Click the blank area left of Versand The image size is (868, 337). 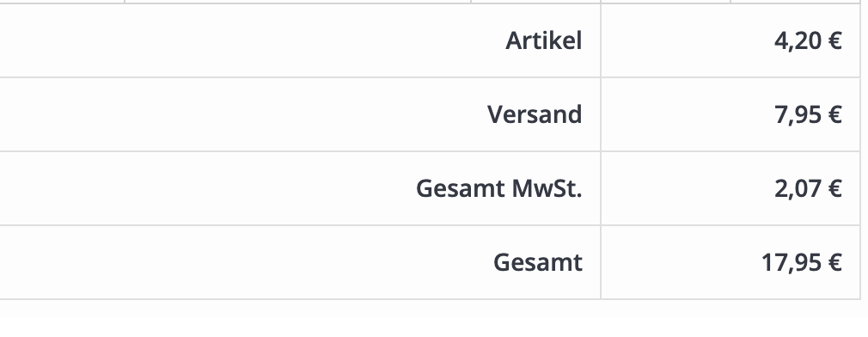point(243,114)
